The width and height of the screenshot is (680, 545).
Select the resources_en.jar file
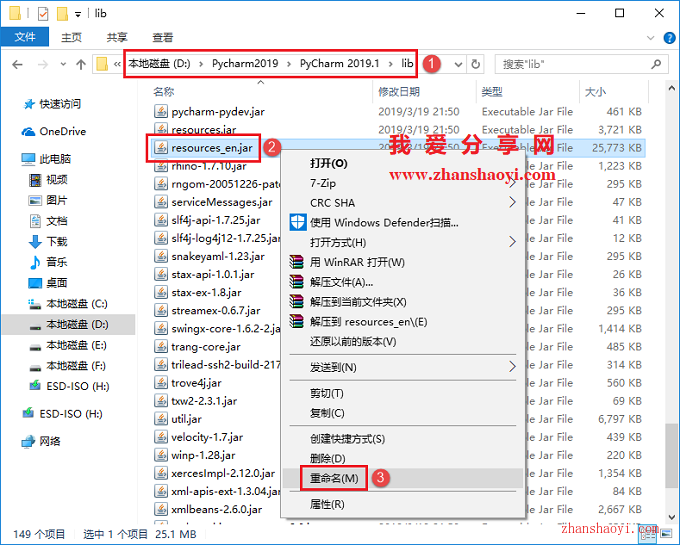[x=212, y=148]
